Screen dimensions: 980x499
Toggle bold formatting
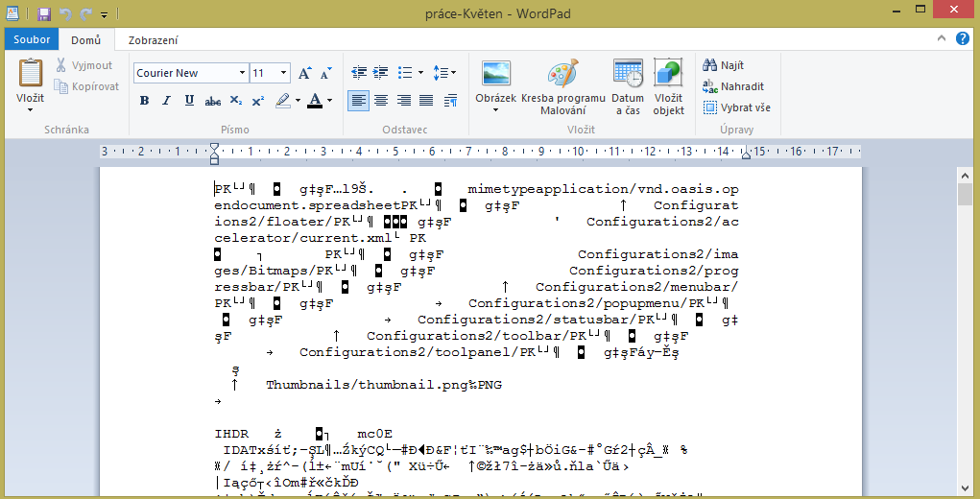tap(144, 101)
